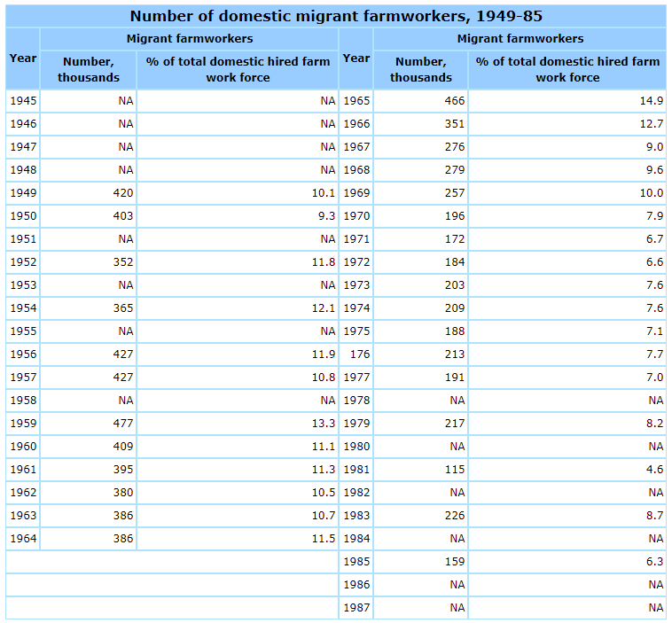This screenshot has height=623, width=672.
Task: Click the 1970 year cell
Action: pos(356,215)
